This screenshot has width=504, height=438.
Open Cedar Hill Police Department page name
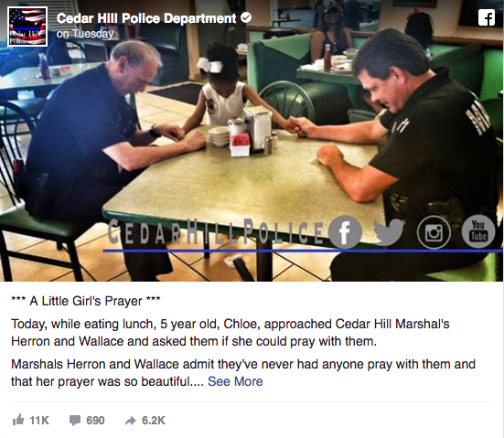[146, 18]
